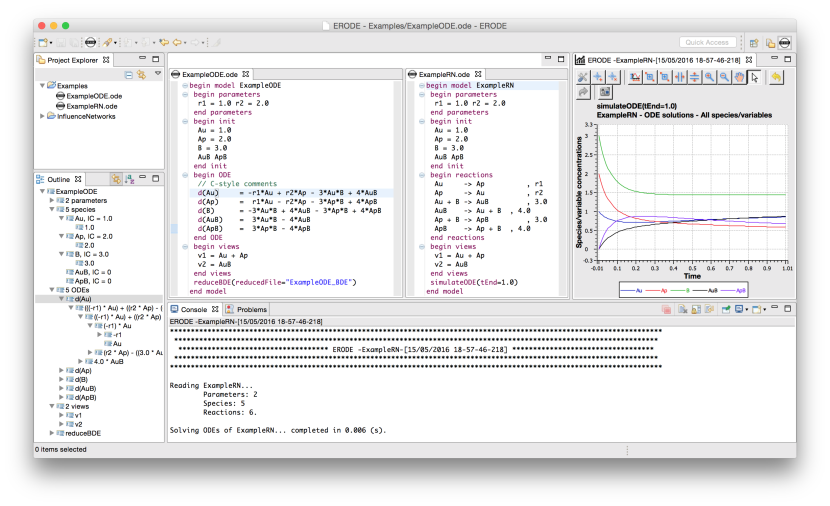This screenshot has width=830, height=506.
Task: Select the rubberband zoom tool in chart toolbar
Action: click(x=649, y=77)
